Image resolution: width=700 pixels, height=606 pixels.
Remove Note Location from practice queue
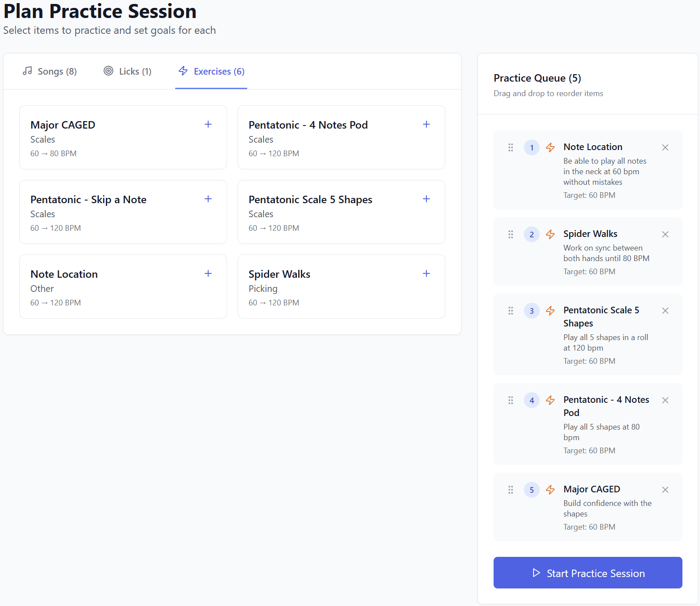click(665, 147)
